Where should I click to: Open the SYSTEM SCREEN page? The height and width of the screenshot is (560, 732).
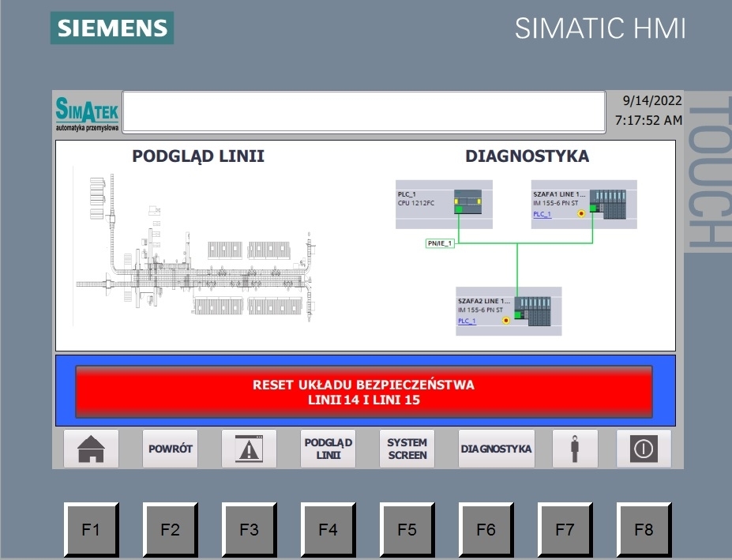pos(407,449)
